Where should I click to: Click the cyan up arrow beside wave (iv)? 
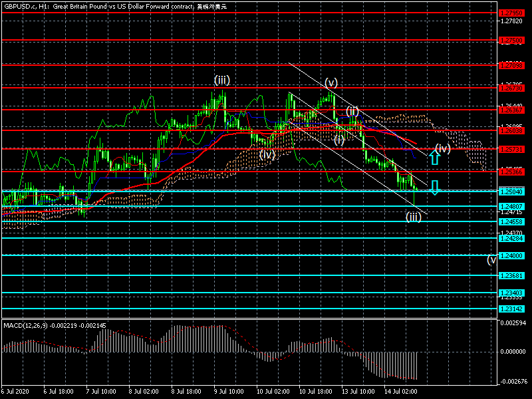(434, 157)
